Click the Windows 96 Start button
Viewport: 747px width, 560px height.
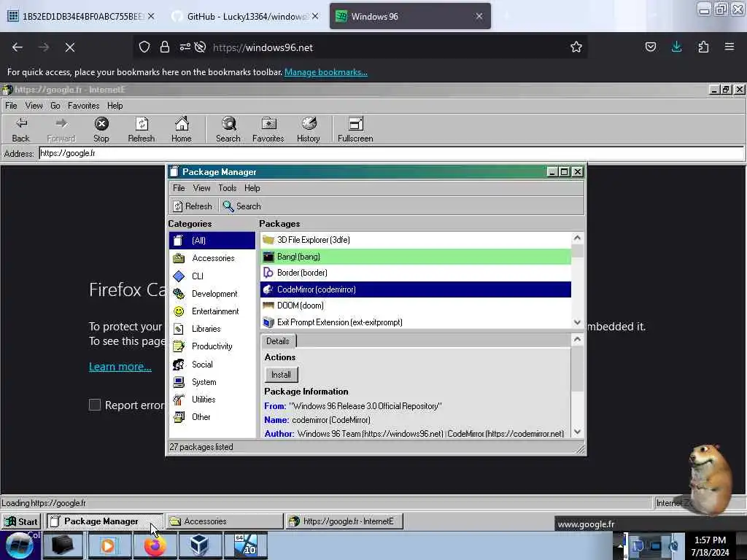tap(21, 521)
